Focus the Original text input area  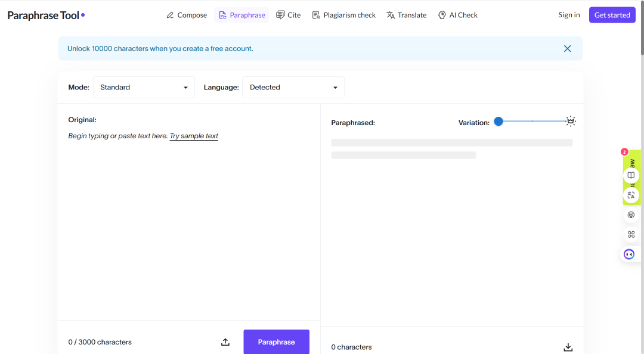coord(188,222)
